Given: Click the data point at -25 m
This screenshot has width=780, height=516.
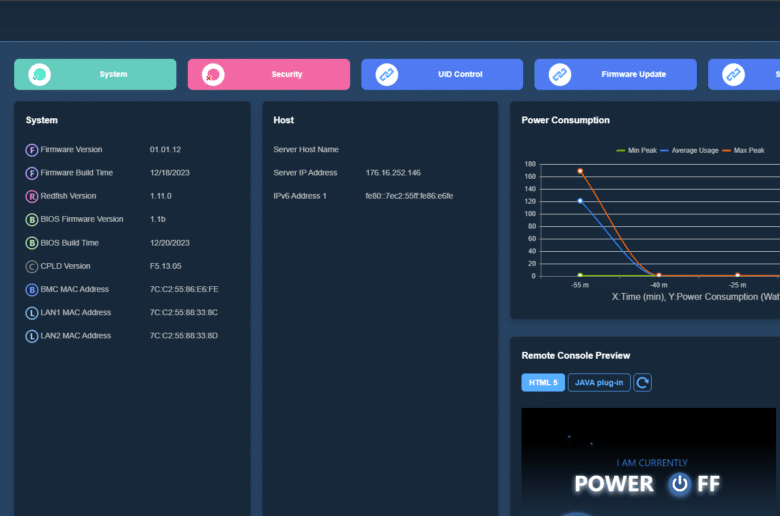Looking at the screenshot, I should click(737, 275).
